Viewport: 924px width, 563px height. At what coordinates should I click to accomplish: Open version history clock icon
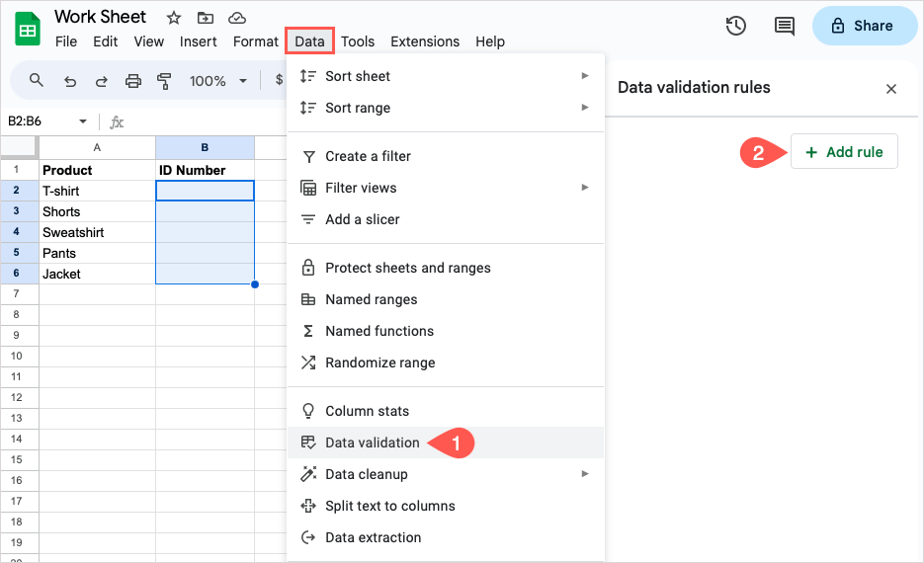pos(735,27)
